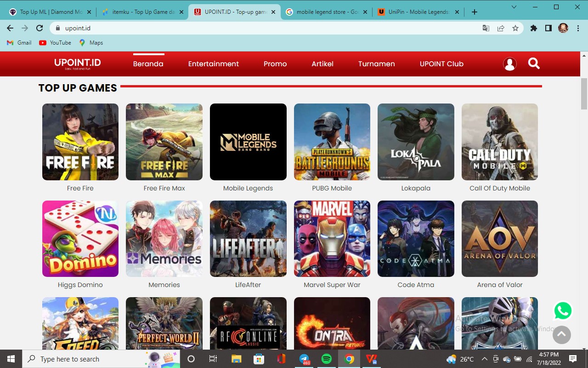Open the user account profile icon
Image resolution: width=588 pixels, height=368 pixels.
(x=510, y=64)
